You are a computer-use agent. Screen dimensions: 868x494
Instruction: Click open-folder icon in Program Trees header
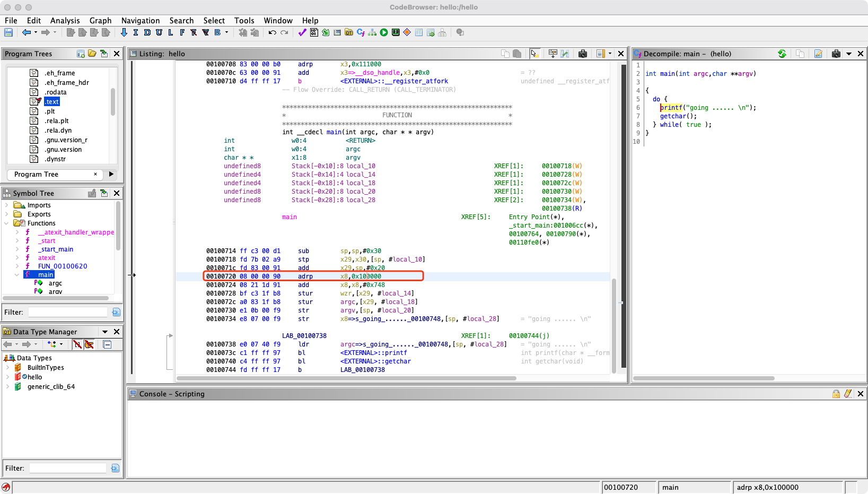[92, 54]
